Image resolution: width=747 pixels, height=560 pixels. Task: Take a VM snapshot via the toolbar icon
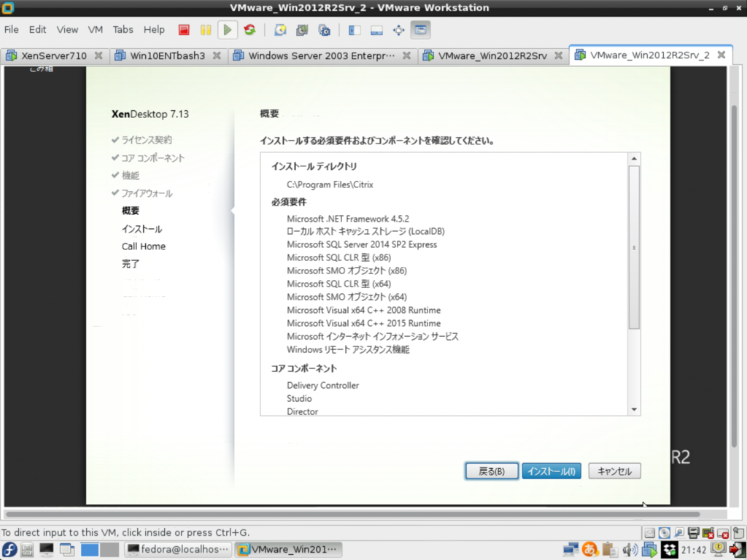pyautogui.click(x=281, y=30)
